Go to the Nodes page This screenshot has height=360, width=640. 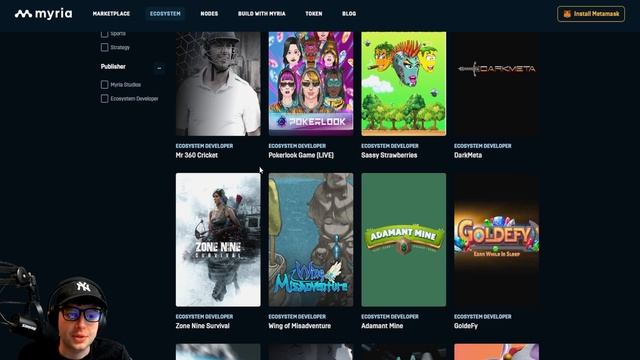209,13
